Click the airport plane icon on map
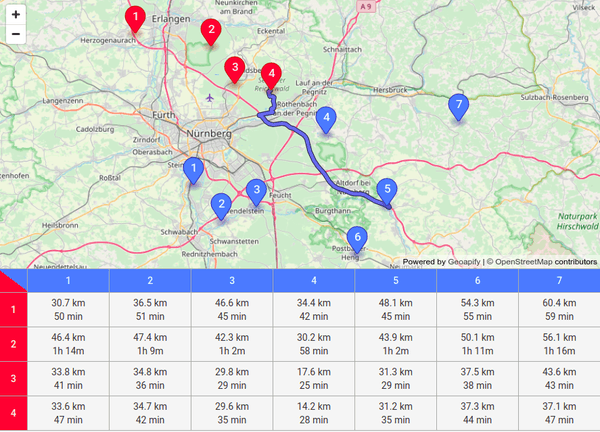 tap(209, 98)
